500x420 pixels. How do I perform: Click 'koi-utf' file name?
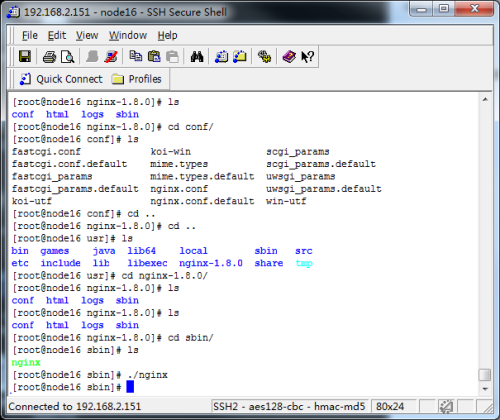32,201
